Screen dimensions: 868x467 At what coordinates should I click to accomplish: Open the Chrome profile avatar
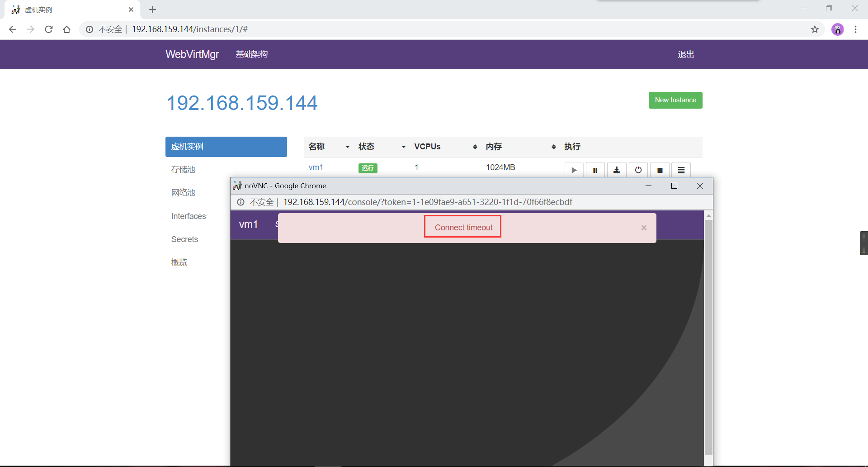click(837, 29)
